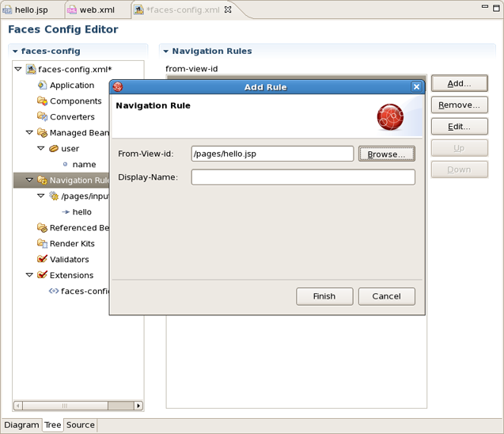This screenshot has width=504, height=434.
Task: Open the Tree tab
Action: click(x=53, y=425)
